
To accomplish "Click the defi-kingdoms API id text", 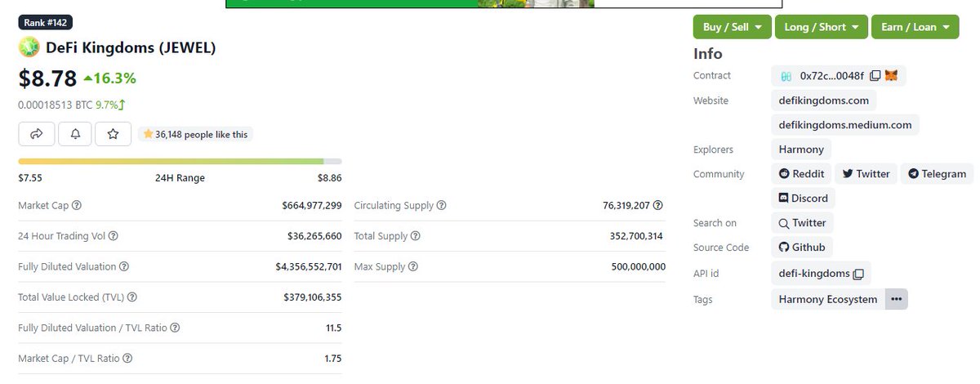I will (813, 274).
